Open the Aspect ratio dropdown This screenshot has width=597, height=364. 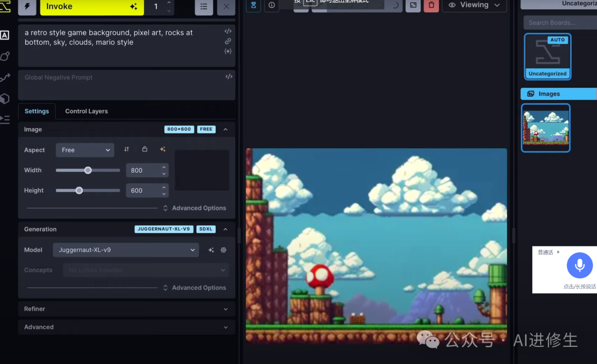(85, 150)
